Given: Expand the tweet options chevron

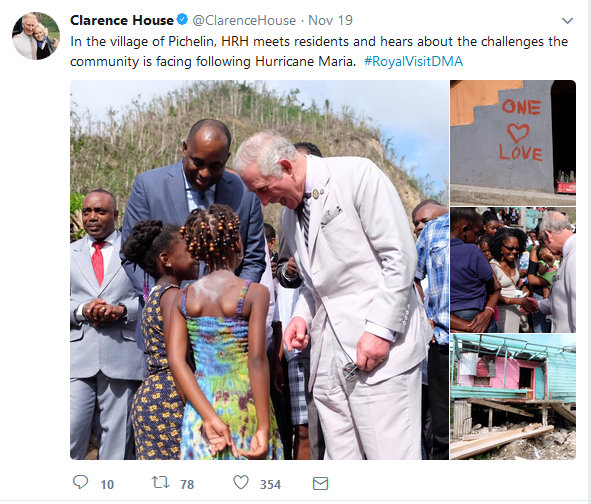Looking at the screenshot, I should (567, 21).
